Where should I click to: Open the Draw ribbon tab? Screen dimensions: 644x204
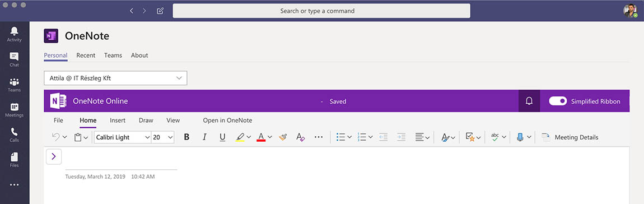click(146, 120)
